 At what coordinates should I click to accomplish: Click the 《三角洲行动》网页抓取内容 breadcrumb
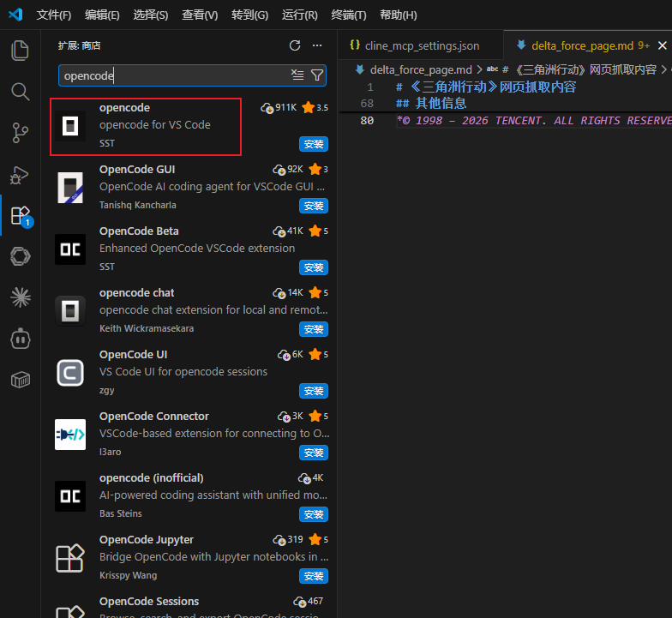pyautogui.click(x=585, y=69)
